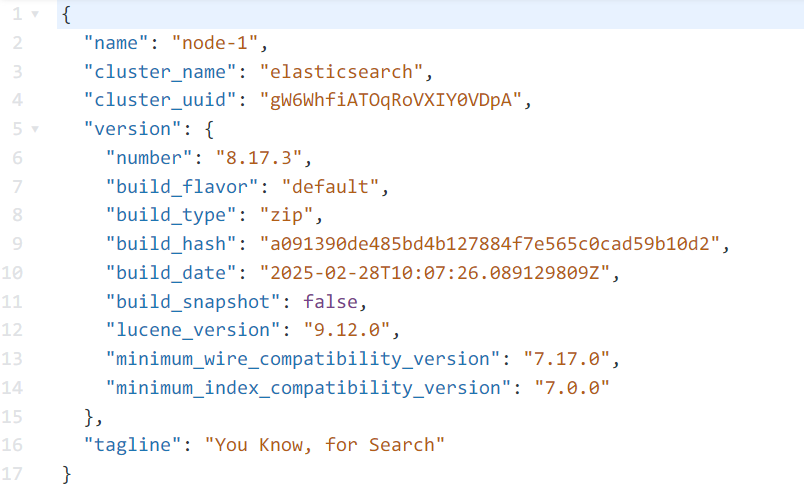Collapse the "version" object fold arrow
804x489 pixels.
36,129
